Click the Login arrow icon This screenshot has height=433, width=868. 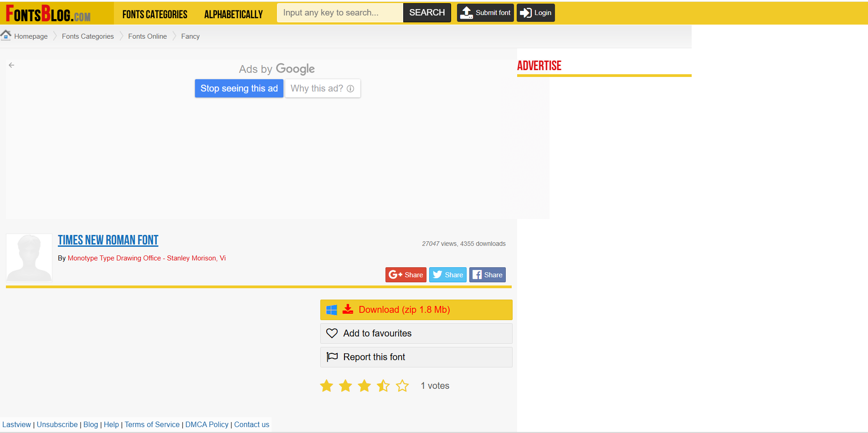pyautogui.click(x=528, y=12)
